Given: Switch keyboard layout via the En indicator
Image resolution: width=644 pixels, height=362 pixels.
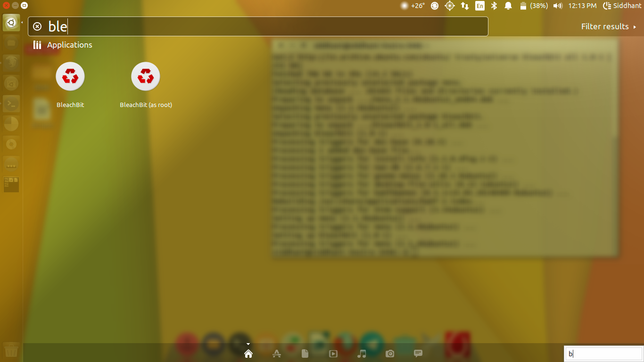Looking at the screenshot, I should tap(480, 6).
